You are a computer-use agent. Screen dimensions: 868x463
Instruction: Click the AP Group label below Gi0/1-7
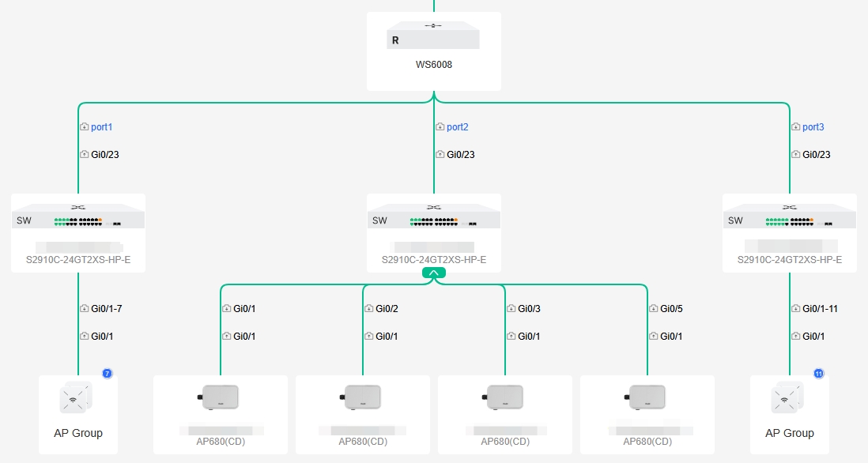point(78,433)
